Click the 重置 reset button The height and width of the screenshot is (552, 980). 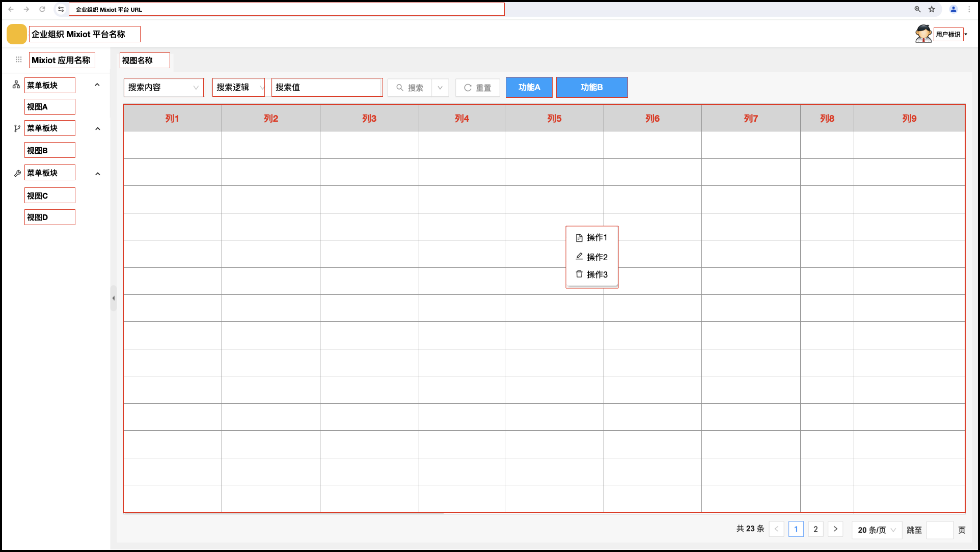477,88
